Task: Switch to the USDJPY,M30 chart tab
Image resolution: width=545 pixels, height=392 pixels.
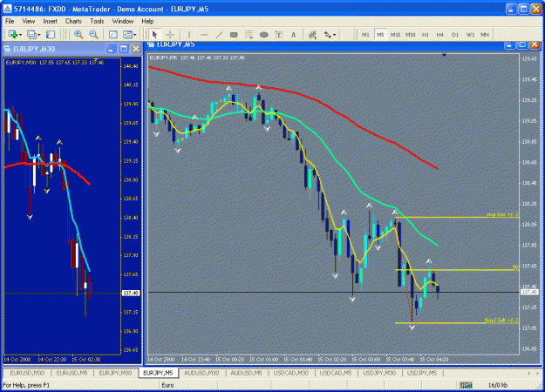Action: pos(379,373)
